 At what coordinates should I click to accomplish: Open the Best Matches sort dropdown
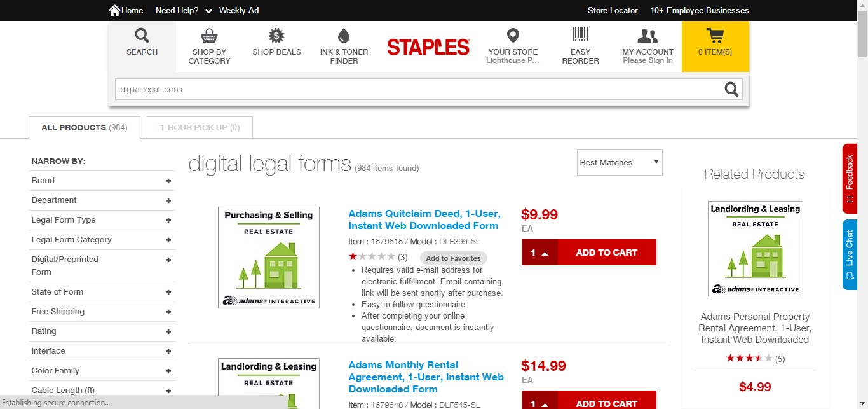[620, 162]
